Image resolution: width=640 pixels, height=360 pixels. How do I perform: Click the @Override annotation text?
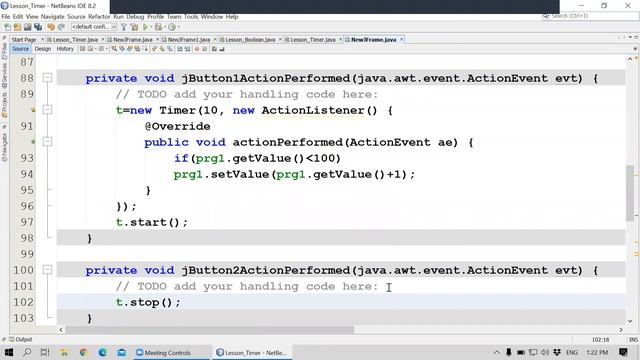coord(178,127)
